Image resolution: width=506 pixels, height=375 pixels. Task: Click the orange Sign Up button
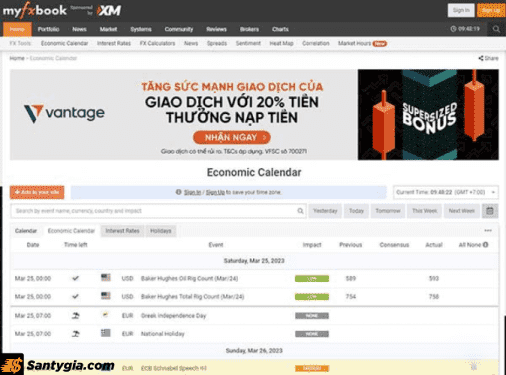pyautogui.click(x=491, y=10)
